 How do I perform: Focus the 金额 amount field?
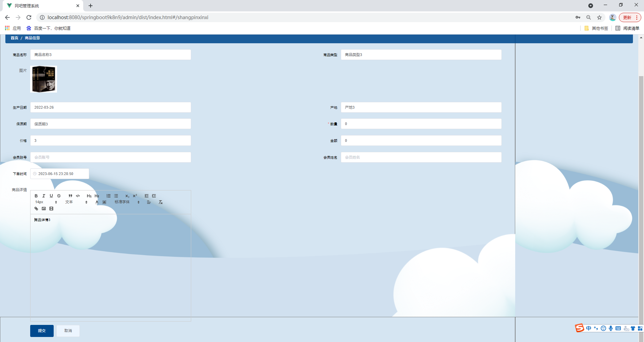tap(421, 140)
